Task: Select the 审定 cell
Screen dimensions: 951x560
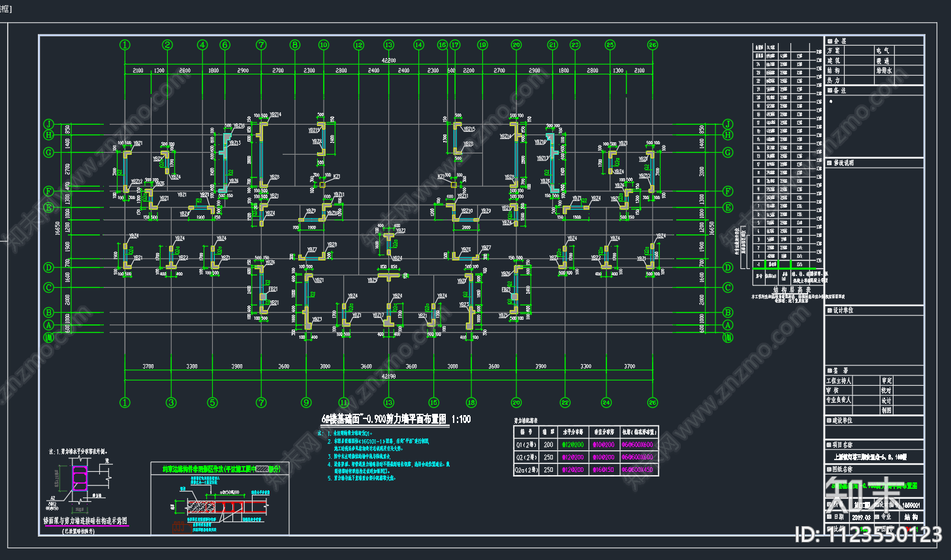Action: (886, 381)
